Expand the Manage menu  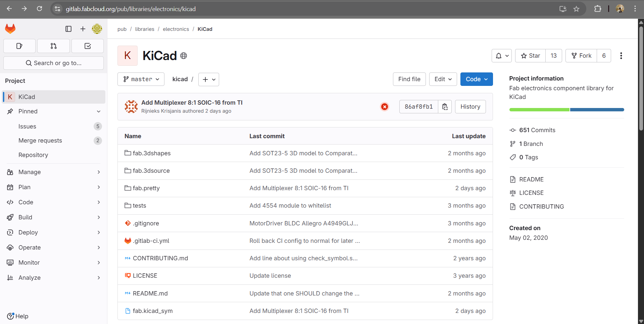click(54, 172)
